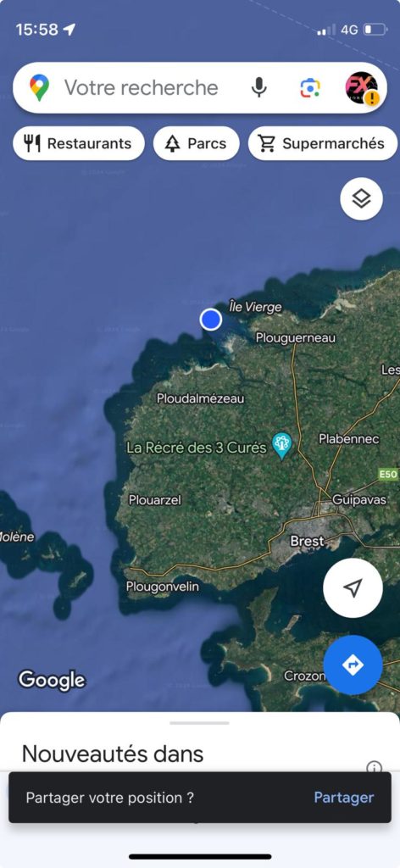Click the Votre recherche search field

click(141, 87)
